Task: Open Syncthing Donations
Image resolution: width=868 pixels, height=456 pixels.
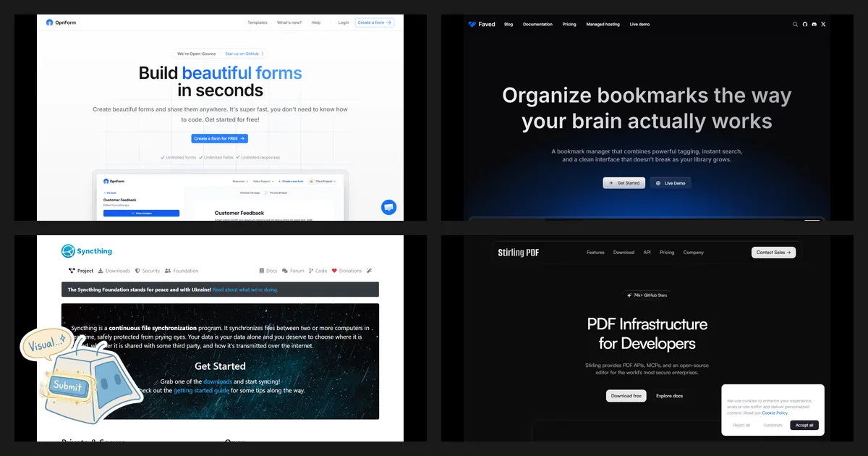Action: (346, 271)
